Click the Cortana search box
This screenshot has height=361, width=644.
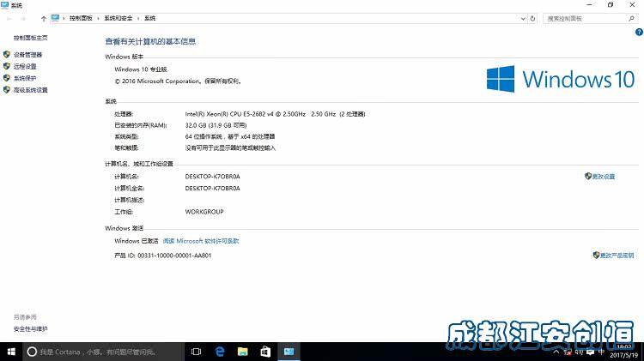[x=103, y=352]
